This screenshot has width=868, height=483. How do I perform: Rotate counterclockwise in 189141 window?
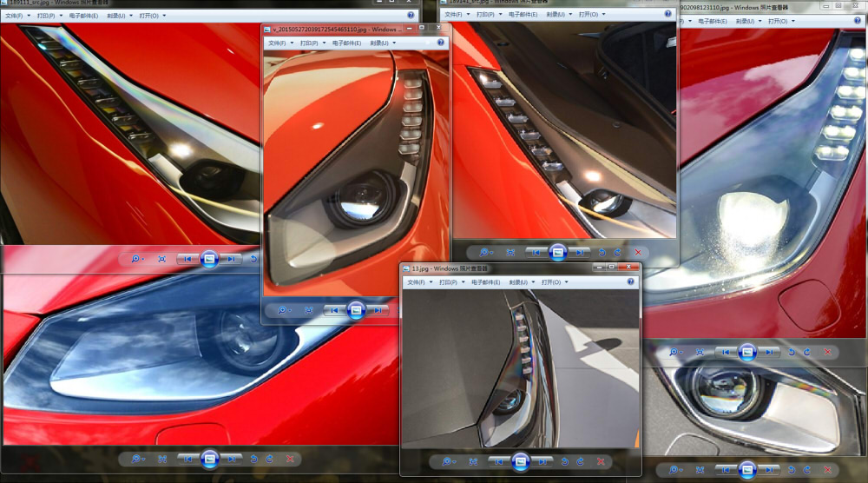tap(602, 252)
